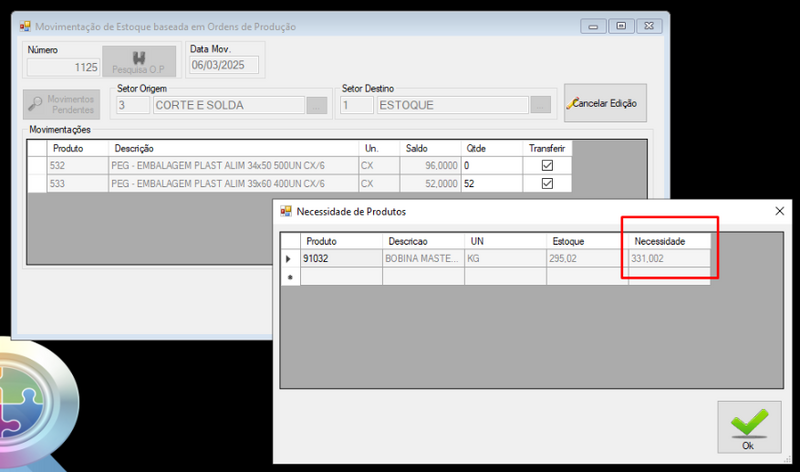Toggle Transferir checkbox for product 532
This screenshot has height=472, width=800.
click(x=547, y=165)
